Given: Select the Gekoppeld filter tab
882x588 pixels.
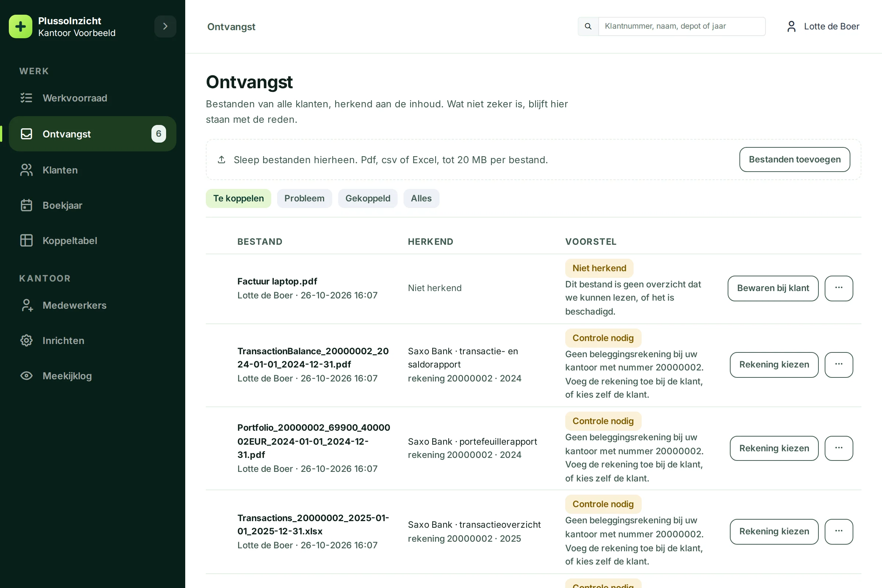Looking at the screenshot, I should point(367,198).
